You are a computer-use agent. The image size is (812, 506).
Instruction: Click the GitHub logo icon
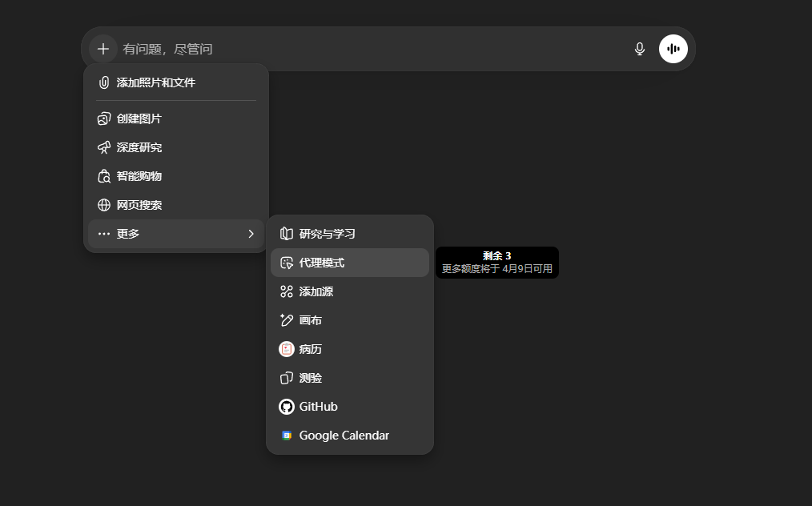point(287,407)
